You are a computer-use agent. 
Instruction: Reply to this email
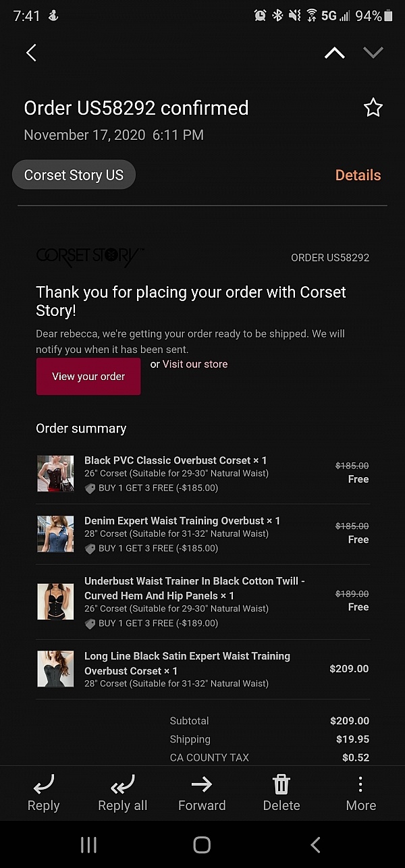[x=44, y=793]
